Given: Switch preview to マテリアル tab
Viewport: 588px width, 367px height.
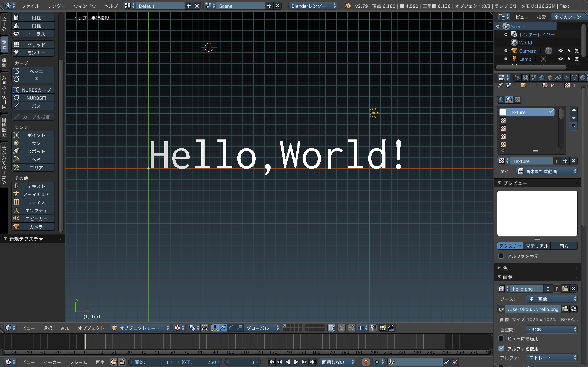Looking at the screenshot, I should (537, 246).
